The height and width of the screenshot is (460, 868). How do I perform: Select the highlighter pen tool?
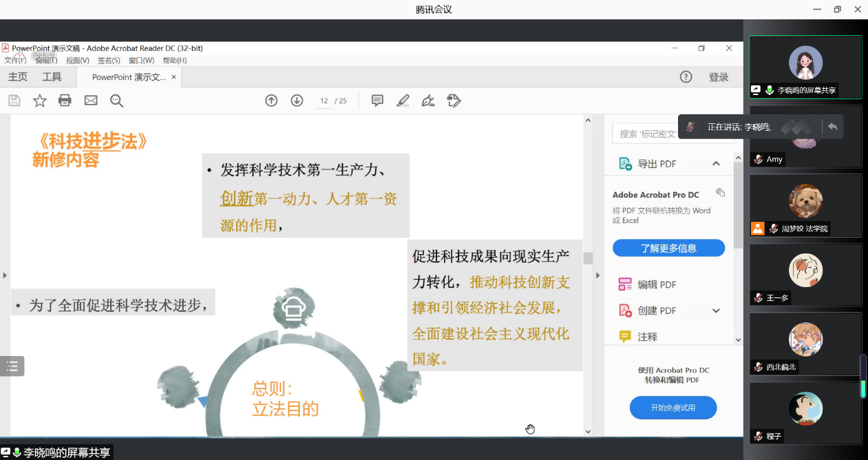coord(403,101)
